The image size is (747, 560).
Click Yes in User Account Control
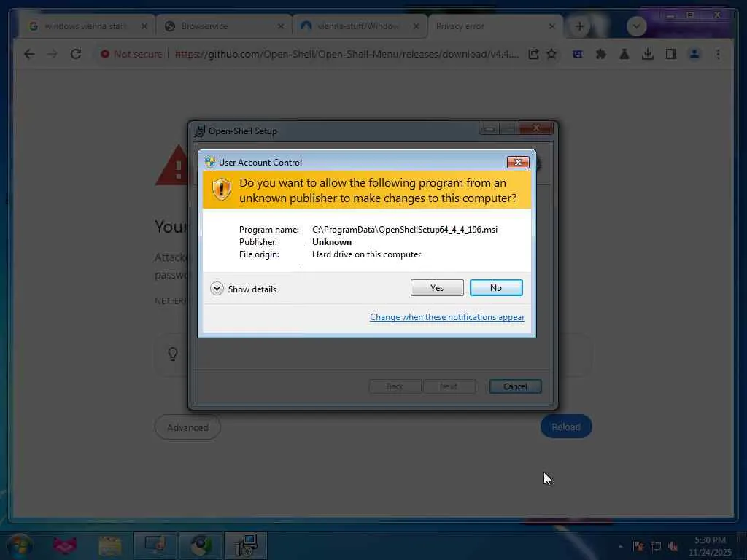coord(437,287)
